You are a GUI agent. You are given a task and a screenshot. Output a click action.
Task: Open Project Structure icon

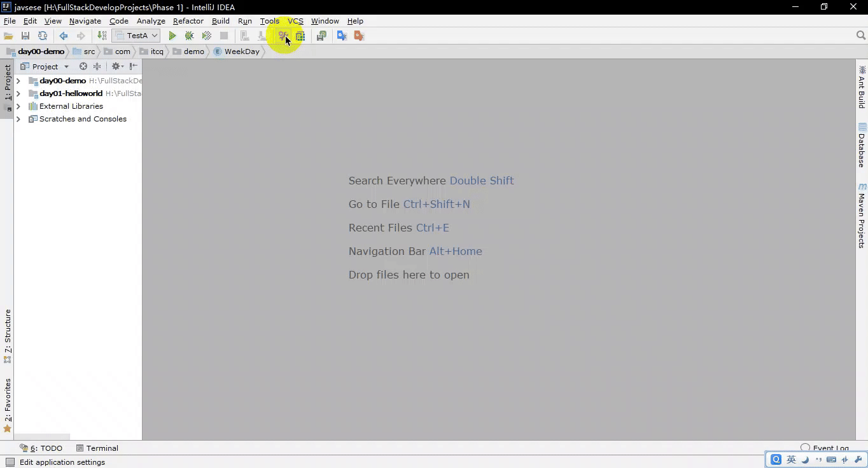click(x=300, y=36)
